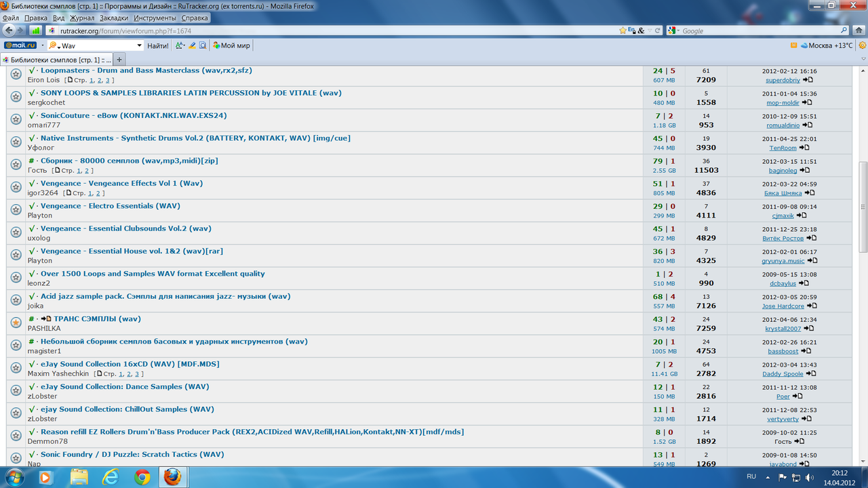Click the Mail.ru logo in toolbar
This screenshot has height=488, width=868.
coord(19,45)
